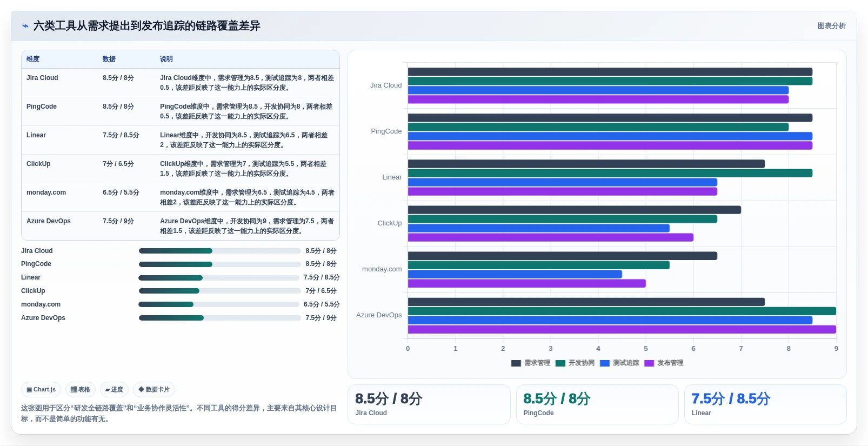Toggle the 发布管理 legend swatch

click(x=649, y=363)
